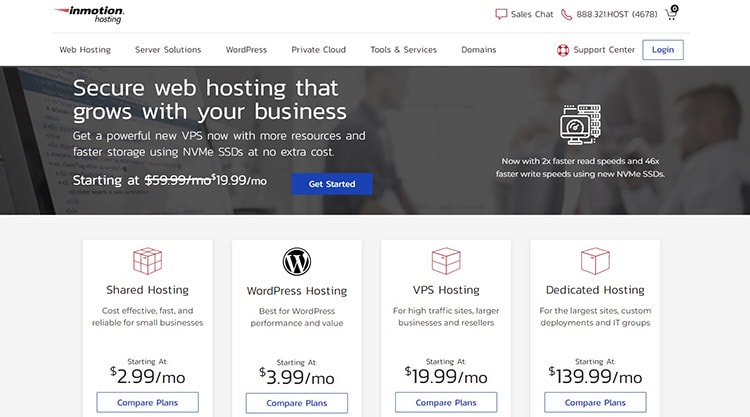Open the Domains menu
This screenshot has width=750, height=417.
pos(478,50)
